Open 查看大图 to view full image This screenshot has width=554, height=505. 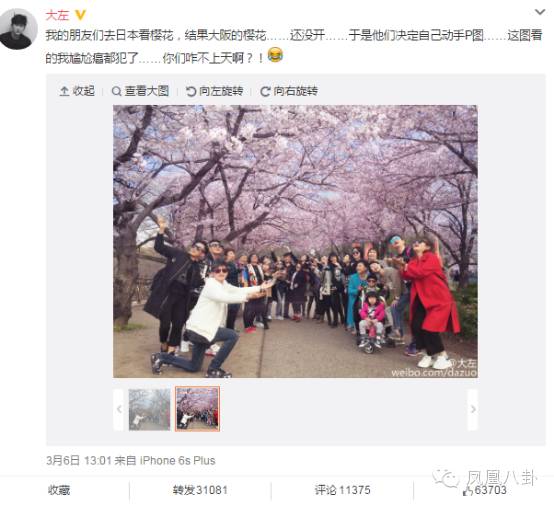[x=140, y=91]
